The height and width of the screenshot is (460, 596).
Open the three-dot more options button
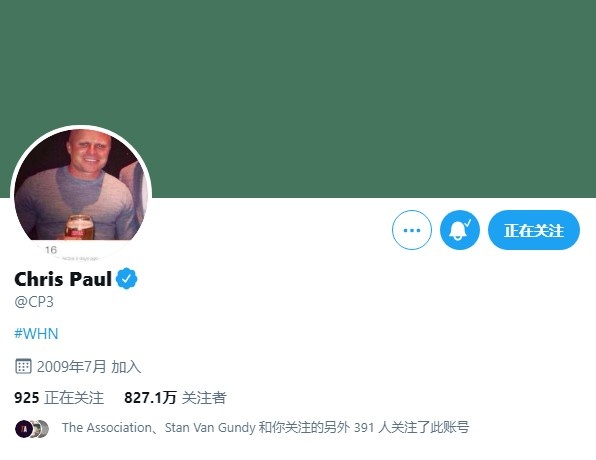coord(412,230)
